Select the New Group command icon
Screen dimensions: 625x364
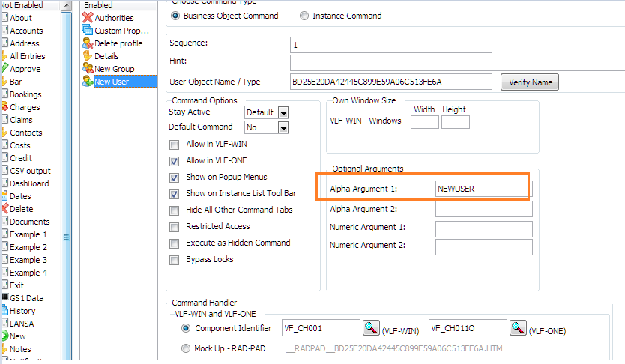pos(88,69)
